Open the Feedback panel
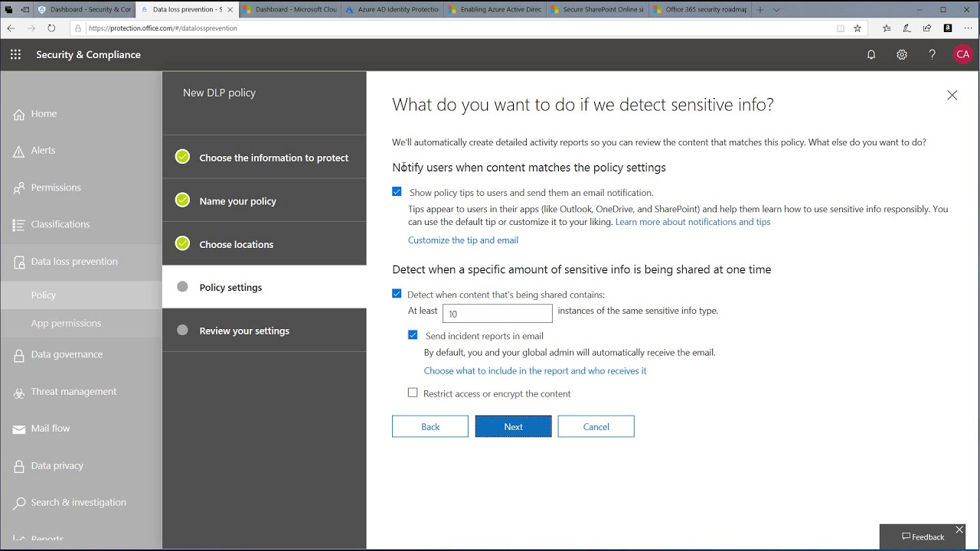980x551 pixels. (x=923, y=537)
